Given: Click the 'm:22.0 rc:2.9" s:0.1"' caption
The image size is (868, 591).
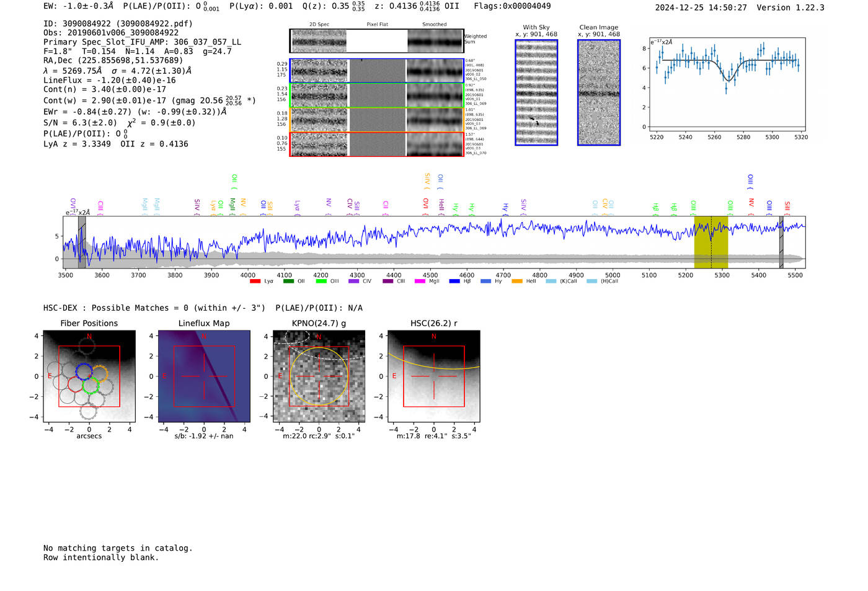Looking at the screenshot, I should coord(319,436).
